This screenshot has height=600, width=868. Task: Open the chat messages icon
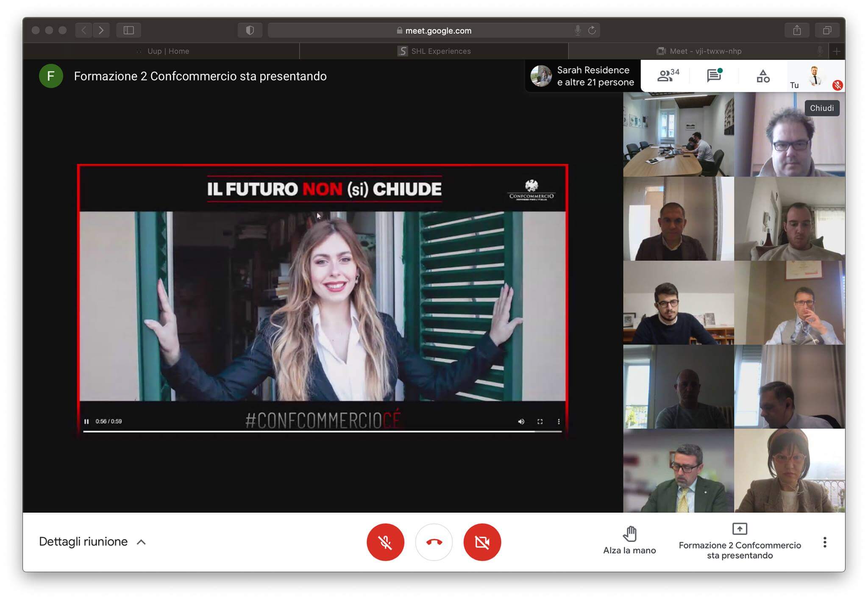click(714, 75)
